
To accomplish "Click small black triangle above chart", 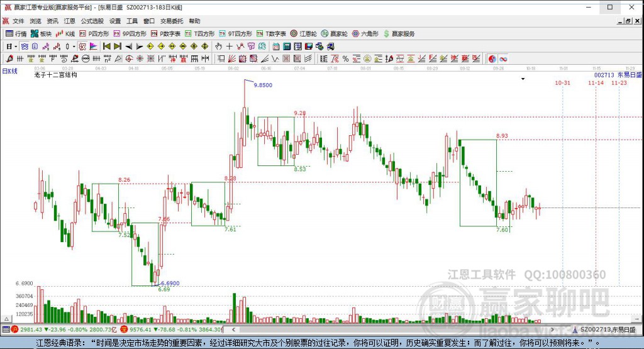I will 523,79.
